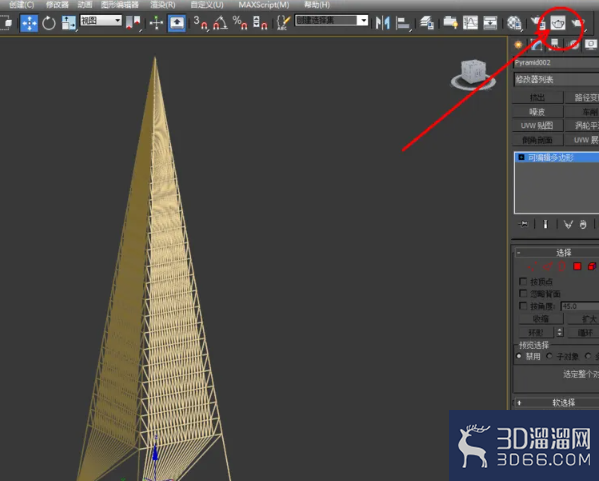Open the Render Setup icon

click(538, 23)
